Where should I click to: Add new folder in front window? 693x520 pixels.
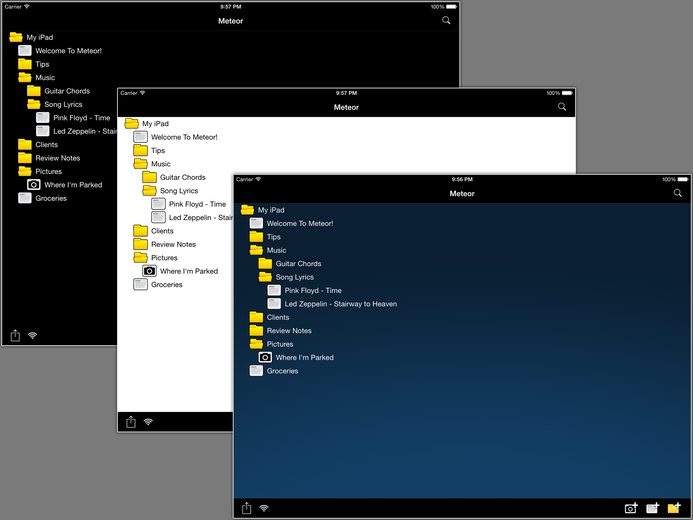(674, 508)
